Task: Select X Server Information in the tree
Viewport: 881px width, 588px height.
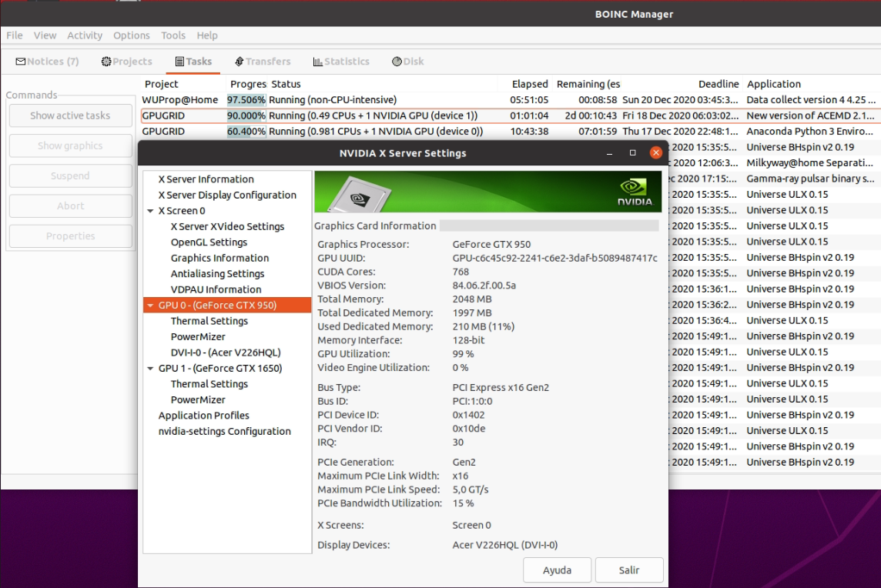Action: (x=206, y=179)
